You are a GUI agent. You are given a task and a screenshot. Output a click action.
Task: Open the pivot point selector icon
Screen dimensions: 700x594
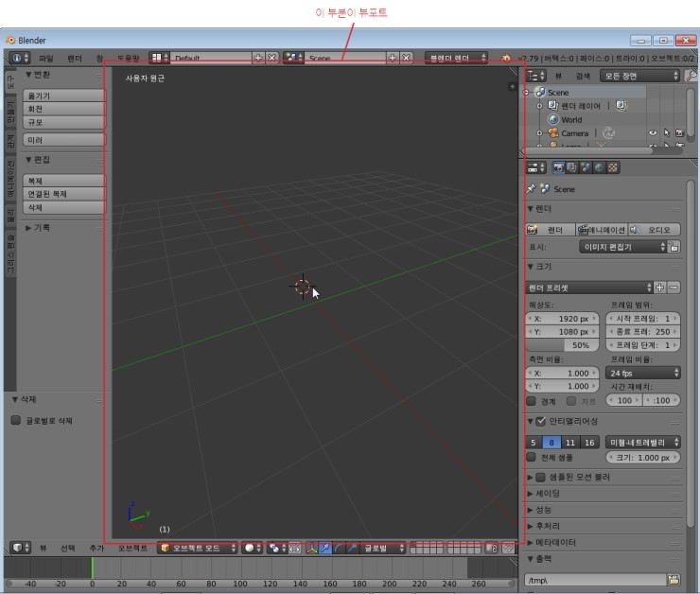(x=277, y=548)
